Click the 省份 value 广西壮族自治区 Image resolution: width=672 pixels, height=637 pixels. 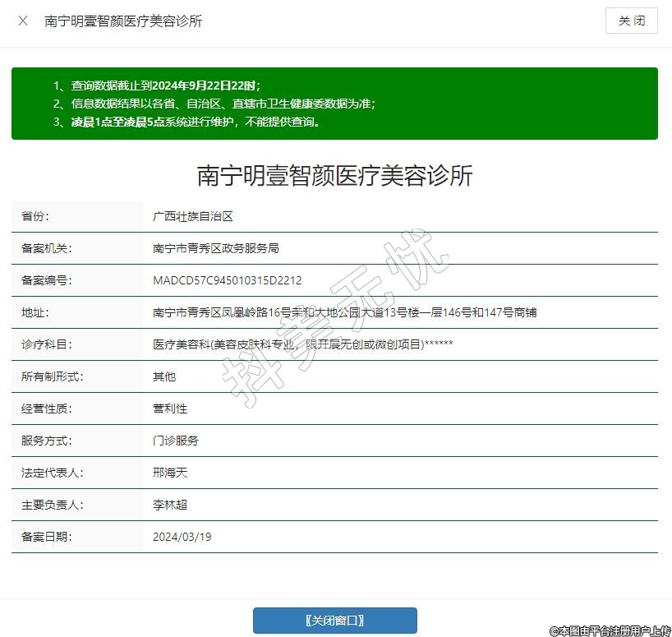tap(193, 216)
